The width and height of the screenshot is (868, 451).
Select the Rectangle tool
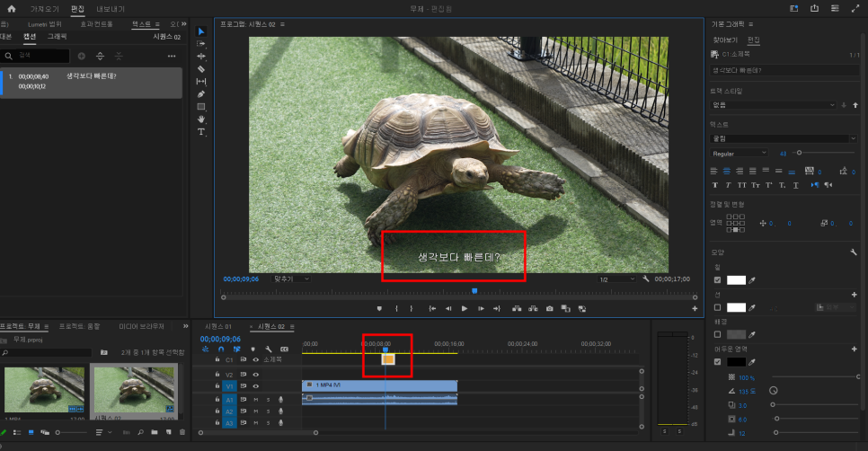click(x=201, y=107)
